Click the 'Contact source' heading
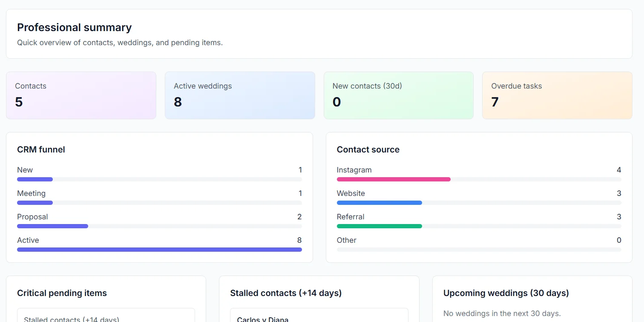The width and height of the screenshot is (644, 322). pos(368,149)
